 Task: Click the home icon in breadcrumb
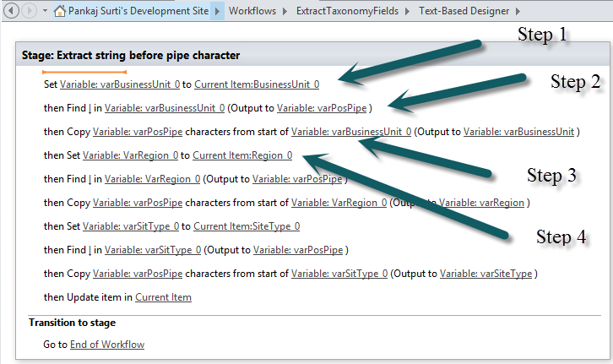tap(60, 12)
